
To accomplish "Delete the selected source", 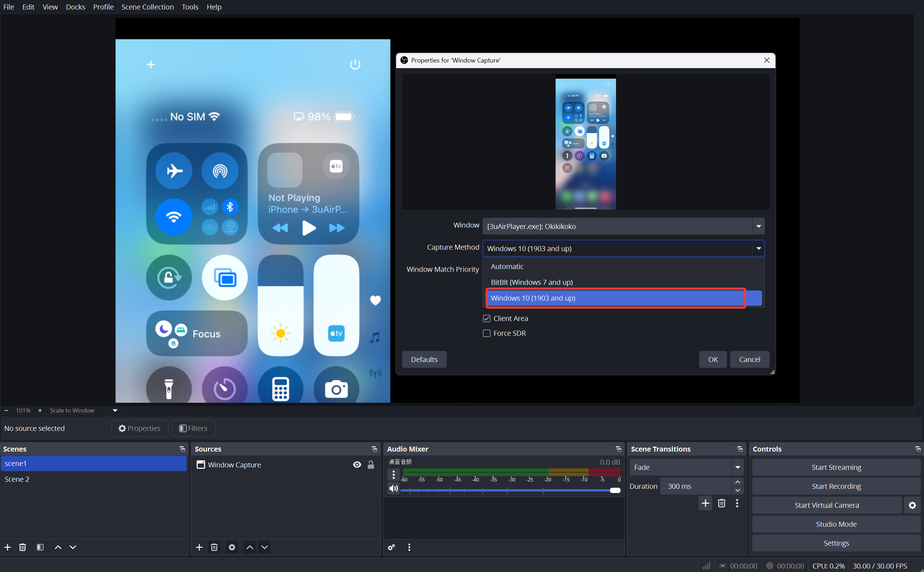I will (x=214, y=547).
